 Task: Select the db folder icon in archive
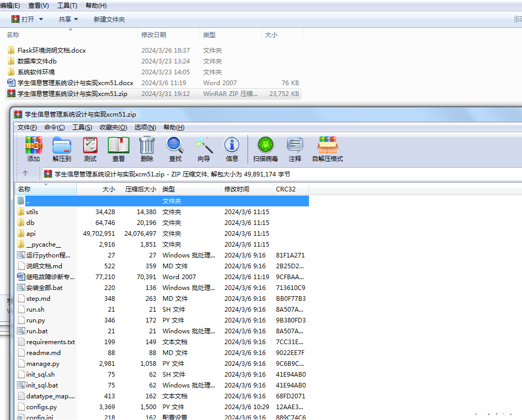pos(21,222)
